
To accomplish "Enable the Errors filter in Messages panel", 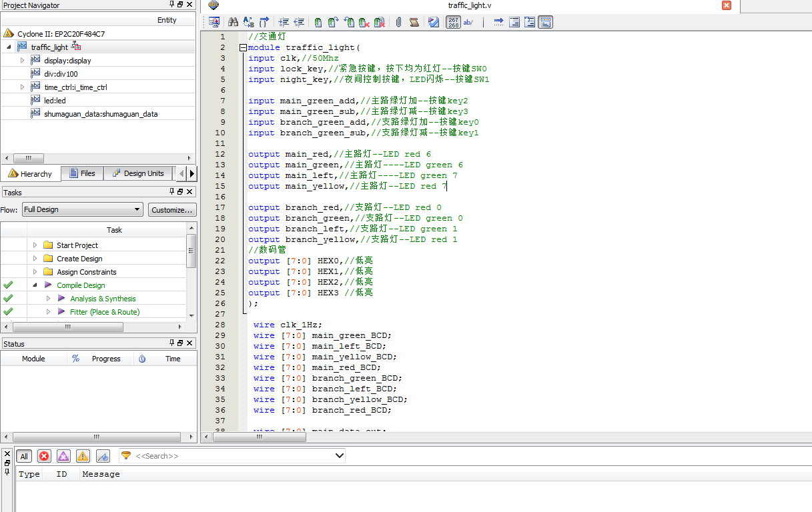I will coord(45,456).
